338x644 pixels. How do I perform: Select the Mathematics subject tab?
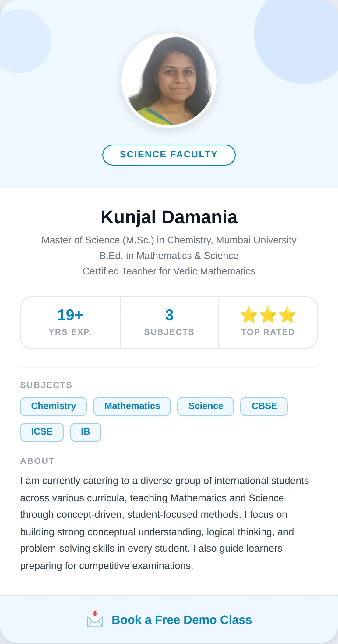[132, 406]
